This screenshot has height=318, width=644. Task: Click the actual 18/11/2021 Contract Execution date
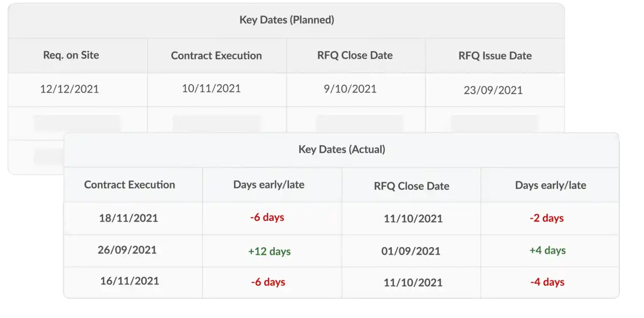129,218
